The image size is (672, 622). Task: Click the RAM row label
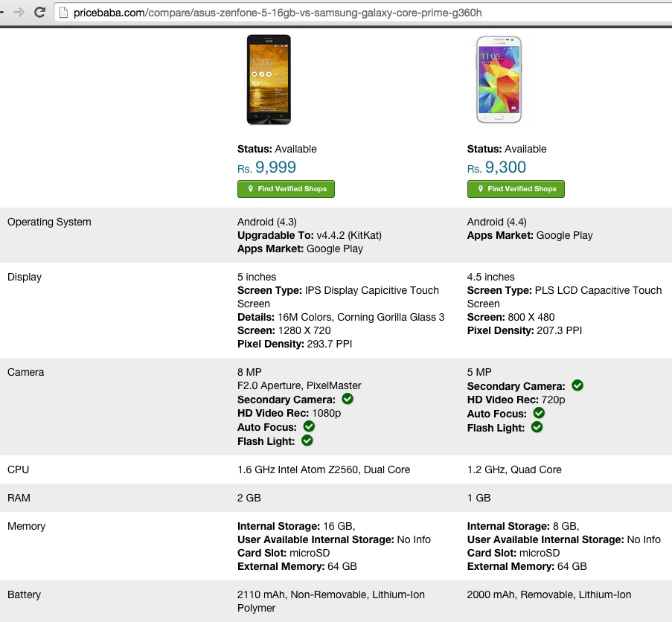click(x=19, y=498)
